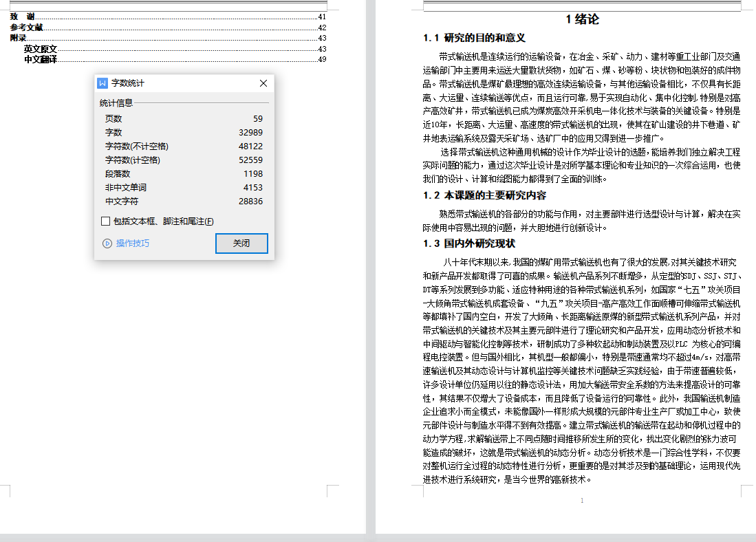
Task: Click the 字数统计 dialog title text
Action: [128, 83]
